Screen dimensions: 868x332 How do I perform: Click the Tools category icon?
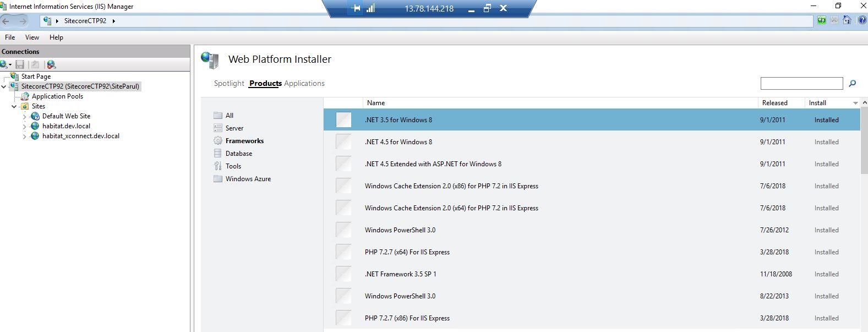click(218, 166)
